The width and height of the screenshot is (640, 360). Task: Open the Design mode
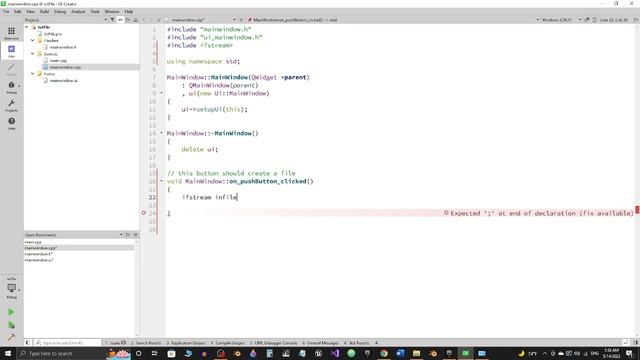coord(11,69)
